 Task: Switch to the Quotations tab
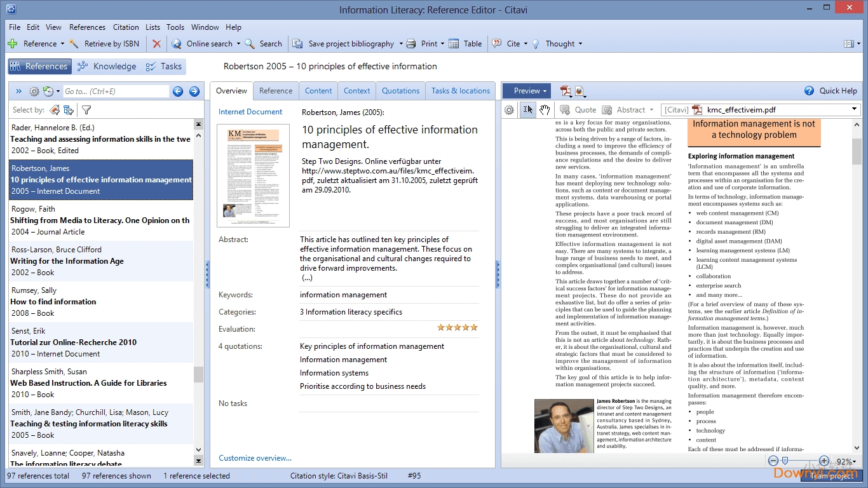coord(400,91)
